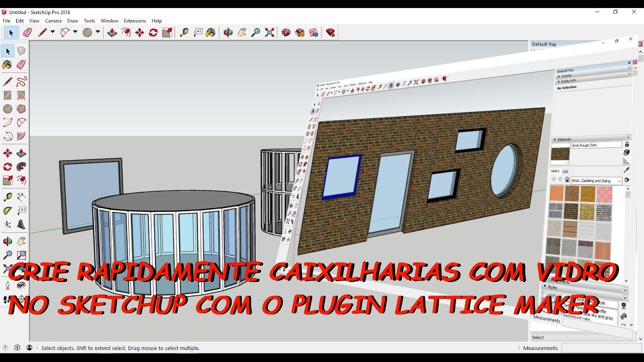
Task: Open the Camera menu
Action: (x=53, y=21)
